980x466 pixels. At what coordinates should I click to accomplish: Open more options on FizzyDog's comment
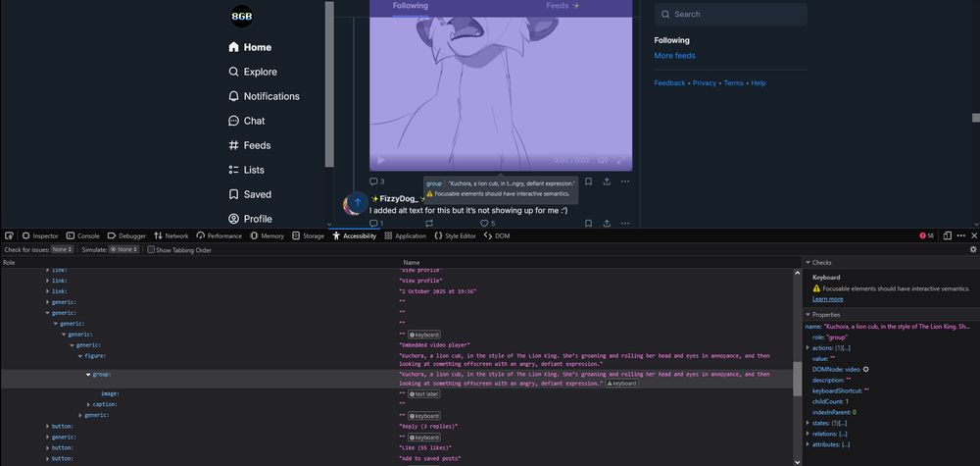pos(625,224)
